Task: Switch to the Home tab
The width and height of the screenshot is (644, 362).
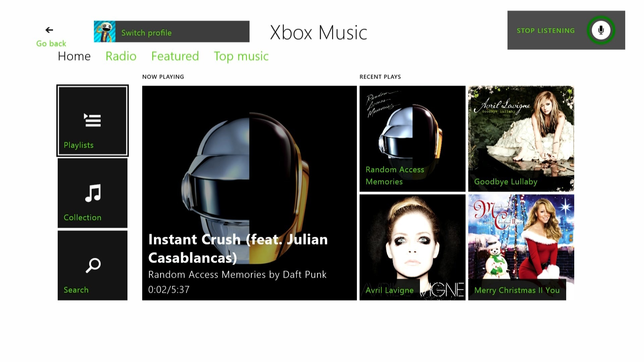Action: [x=74, y=56]
